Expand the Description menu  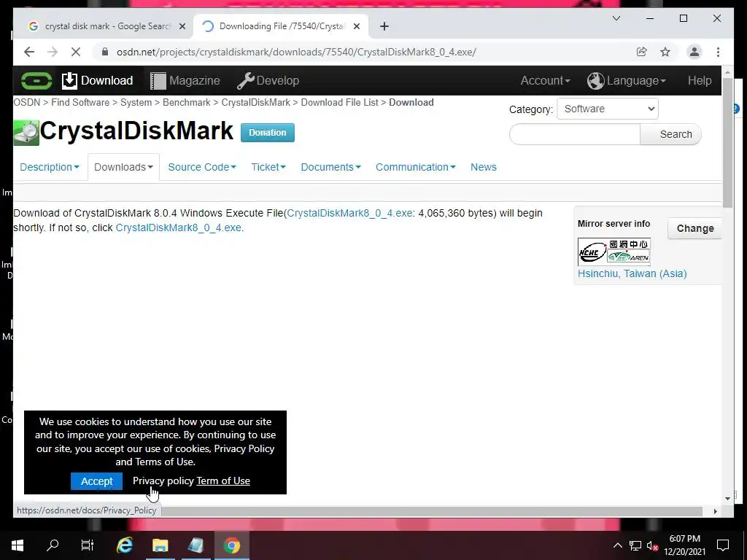coord(50,167)
